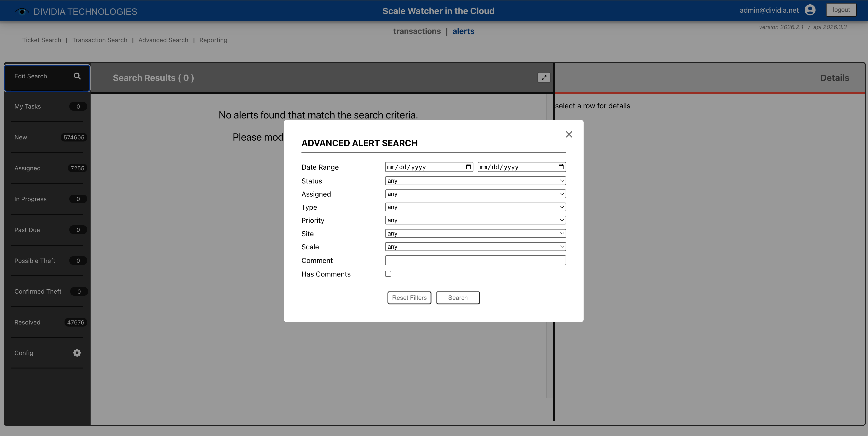Image resolution: width=868 pixels, height=436 pixels.
Task: Close the Advanced Alert Search dialog
Action: click(x=569, y=134)
